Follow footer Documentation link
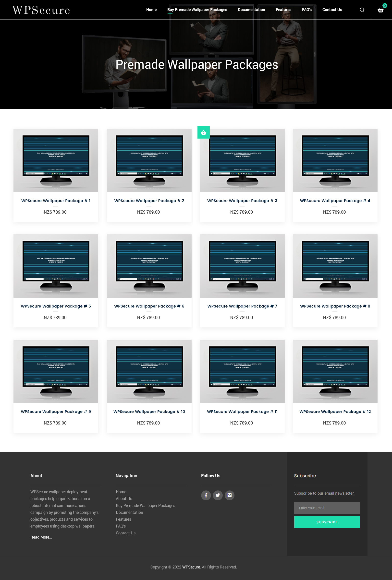The image size is (392, 580). pos(129,512)
